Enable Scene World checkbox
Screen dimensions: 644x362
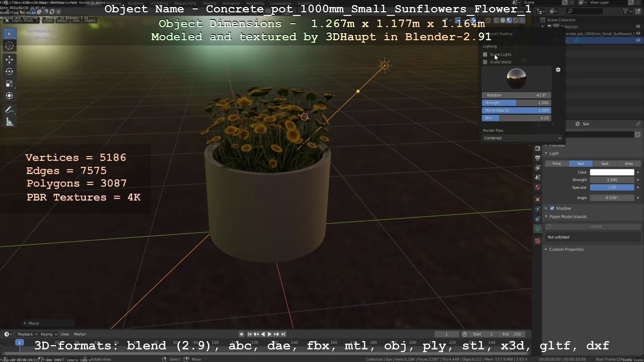click(485, 62)
